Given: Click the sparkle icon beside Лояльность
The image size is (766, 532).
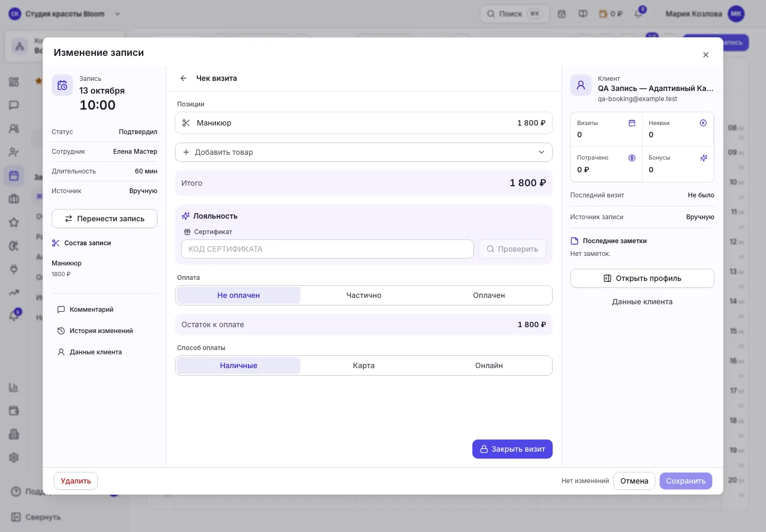Looking at the screenshot, I should pos(186,216).
